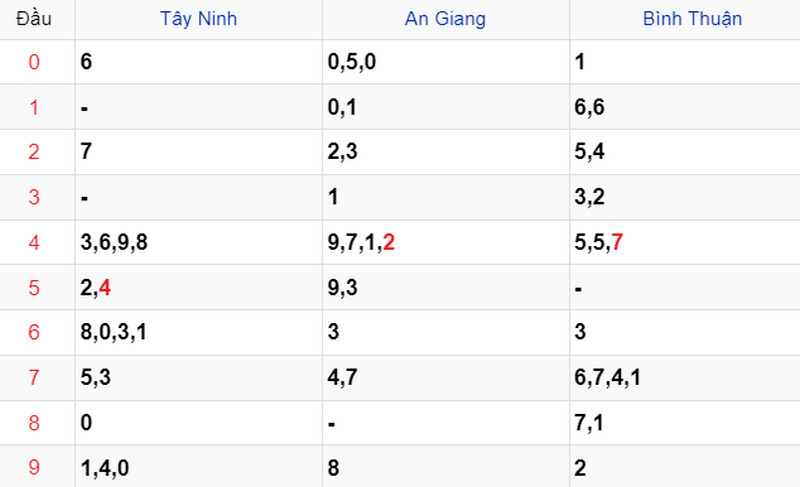Click Tây Ninh cell showing 1,4,0
This screenshot has width=800, height=487.
(x=198, y=467)
